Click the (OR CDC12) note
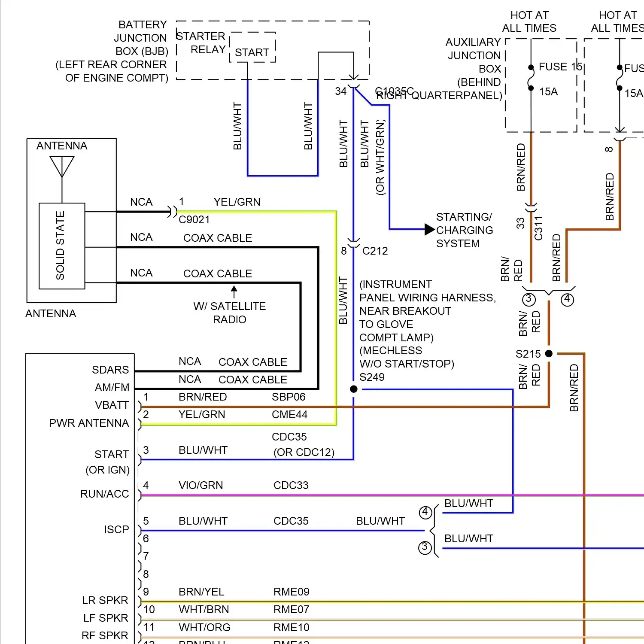The image size is (644, 644). coord(304,452)
